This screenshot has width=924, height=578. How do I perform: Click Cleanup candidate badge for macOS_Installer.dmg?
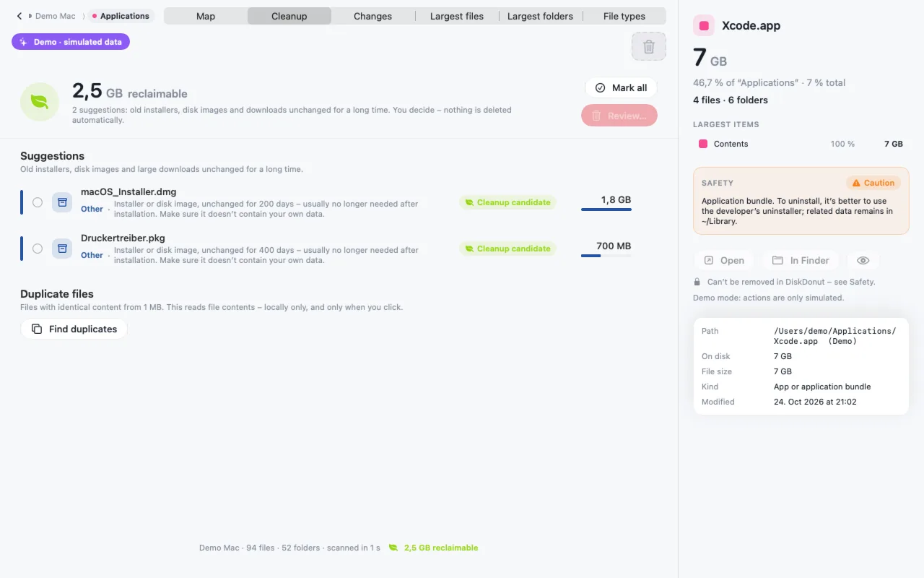(507, 202)
